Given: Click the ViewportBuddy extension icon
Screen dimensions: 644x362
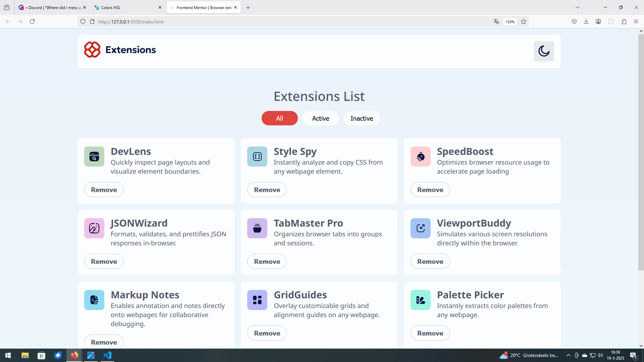Looking at the screenshot, I should [x=420, y=228].
